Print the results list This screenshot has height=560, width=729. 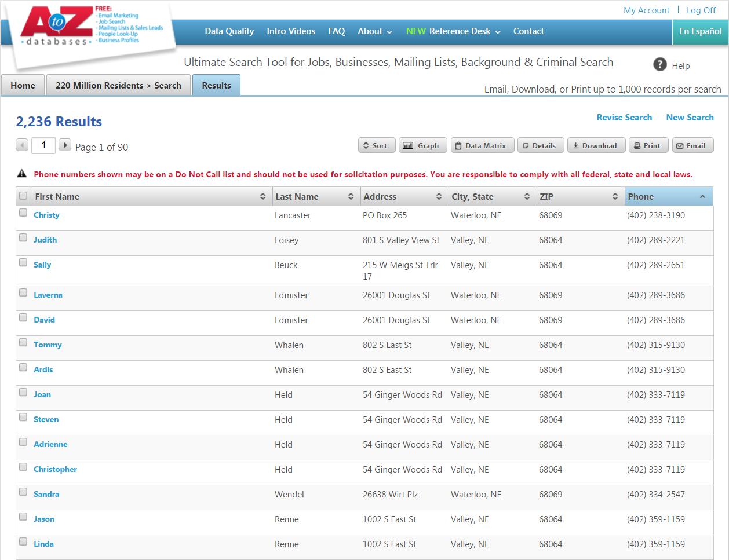tap(648, 145)
